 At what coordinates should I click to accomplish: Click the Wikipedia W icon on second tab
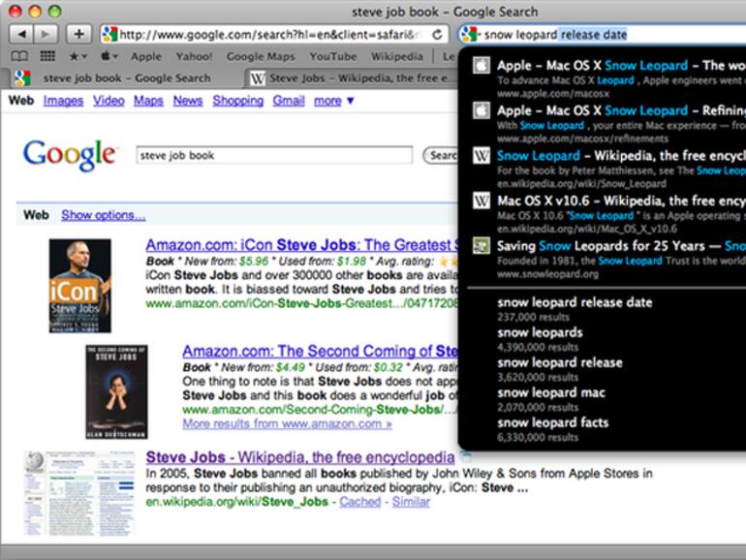point(258,78)
